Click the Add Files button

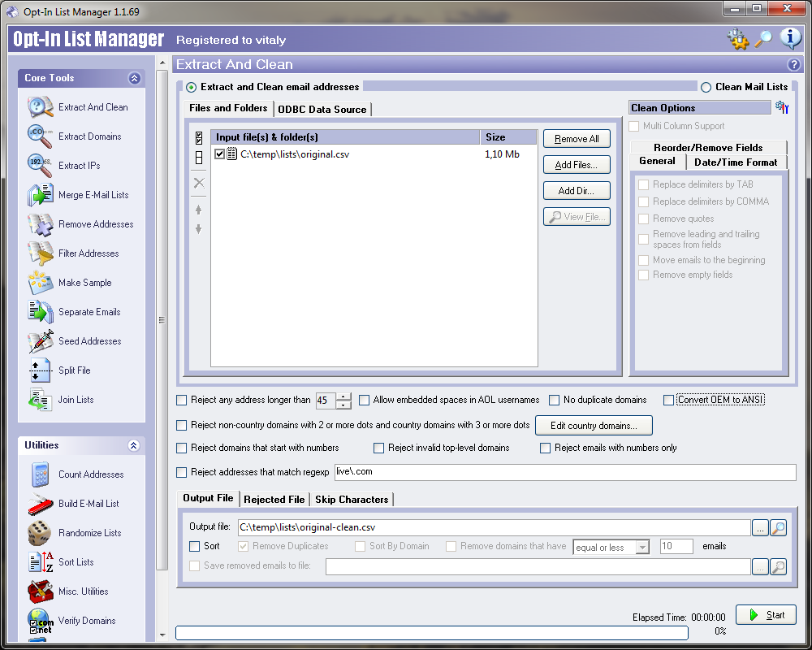coord(577,165)
